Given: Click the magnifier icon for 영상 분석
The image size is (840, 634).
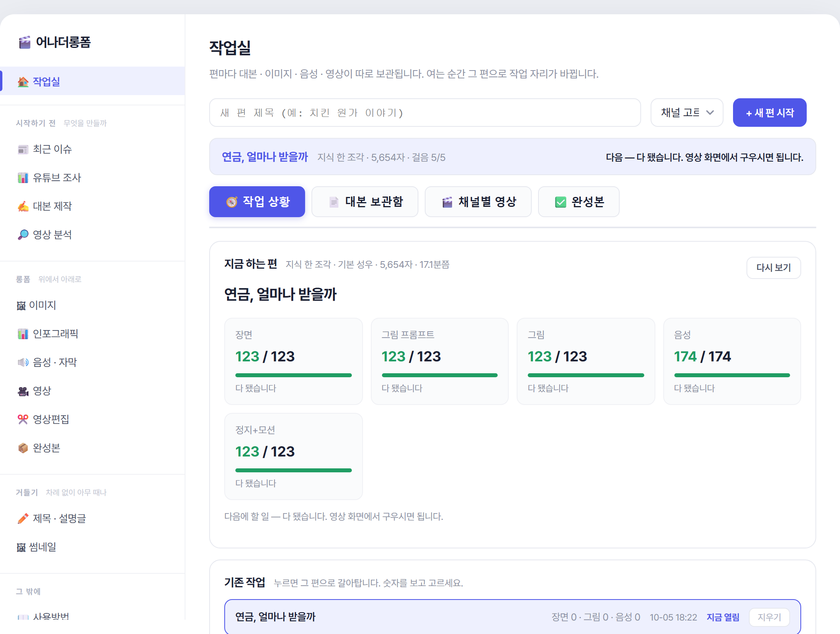Looking at the screenshot, I should 23,235.
